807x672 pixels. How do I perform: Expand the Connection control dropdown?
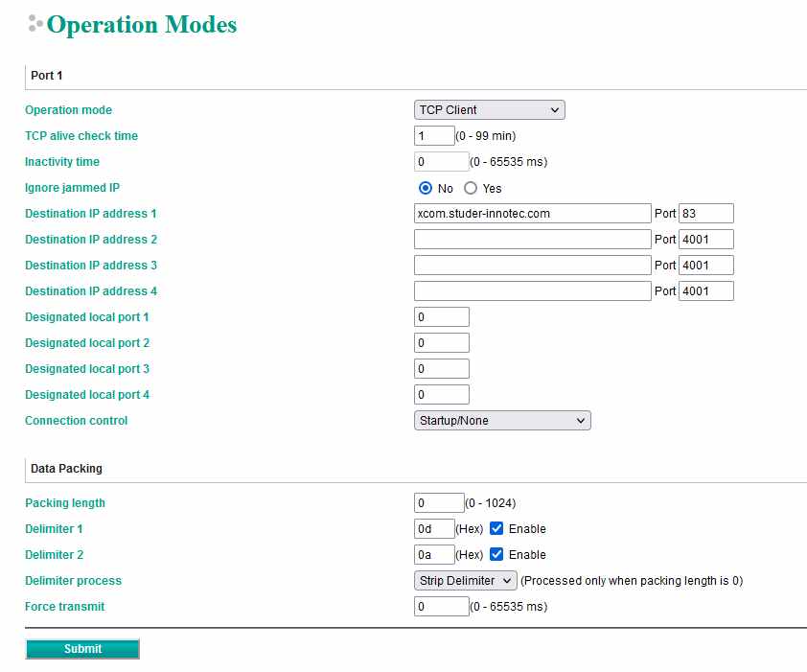pos(502,421)
